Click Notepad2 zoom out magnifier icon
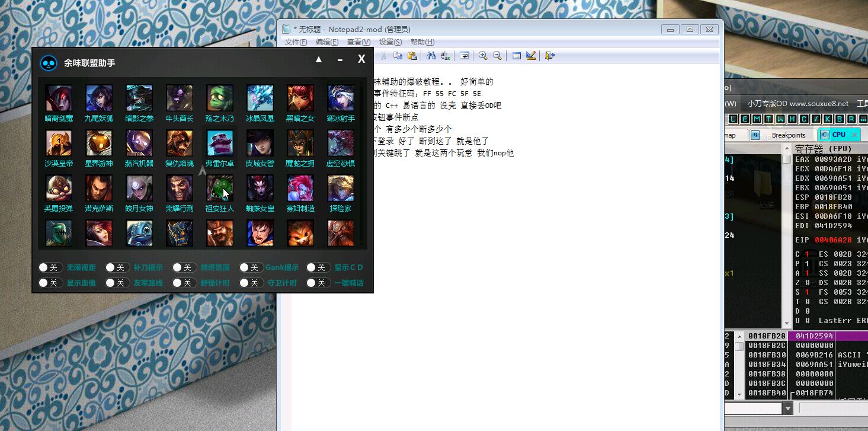The width and height of the screenshot is (868, 431). click(497, 56)
